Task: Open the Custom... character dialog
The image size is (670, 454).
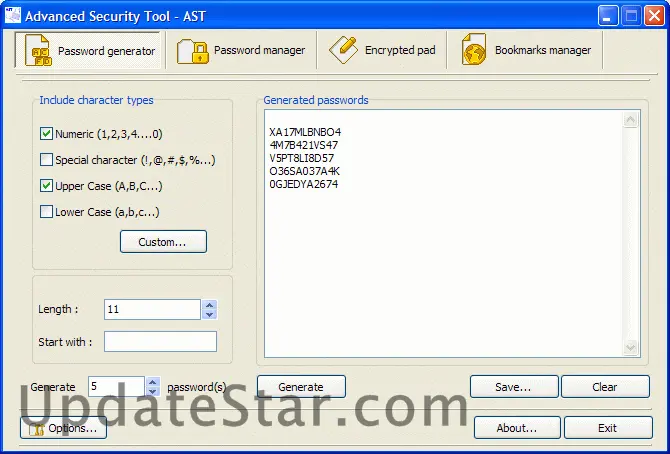Action: tap(163, 242)
